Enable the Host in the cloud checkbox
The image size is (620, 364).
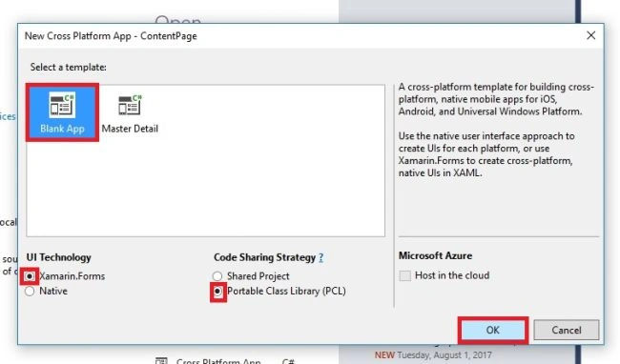point(404,275)
